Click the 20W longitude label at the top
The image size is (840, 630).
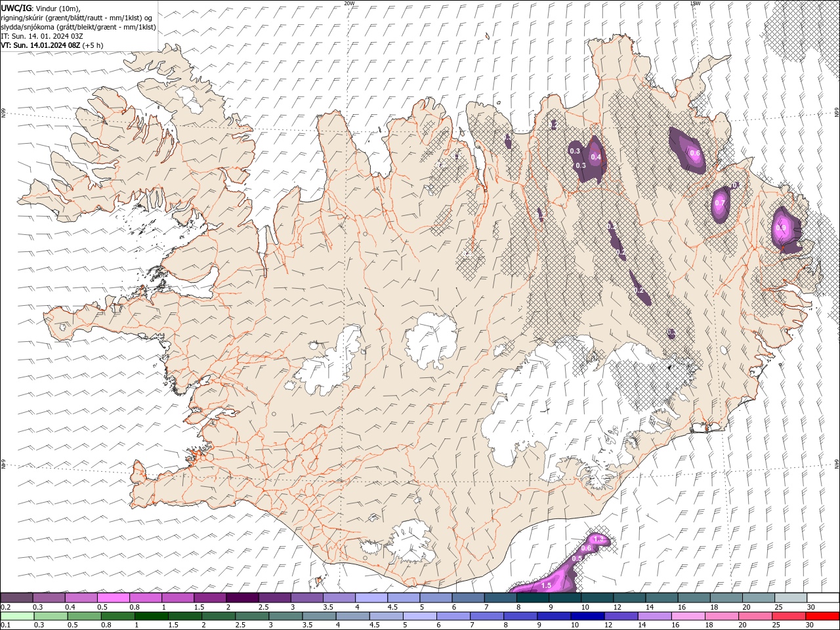tap(349, 3)
